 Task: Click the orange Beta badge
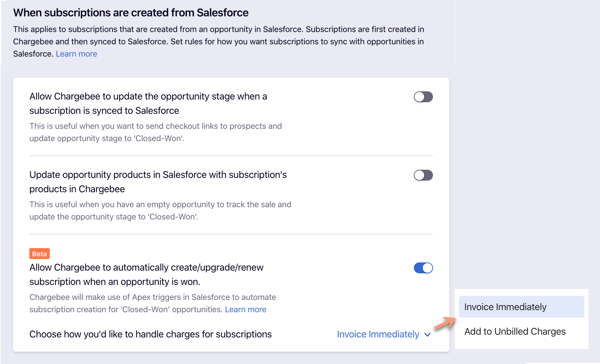pyautogui.click(x=40, y=254)
